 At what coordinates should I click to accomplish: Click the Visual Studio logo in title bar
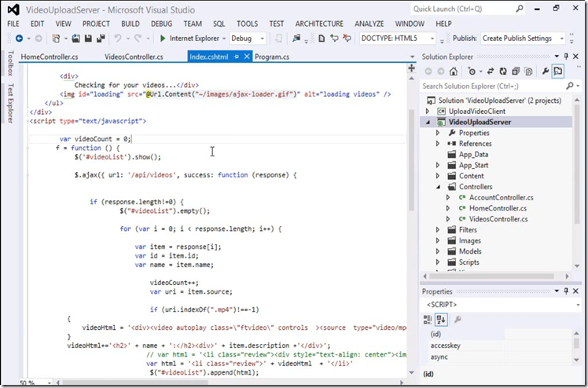click(13, 9)
